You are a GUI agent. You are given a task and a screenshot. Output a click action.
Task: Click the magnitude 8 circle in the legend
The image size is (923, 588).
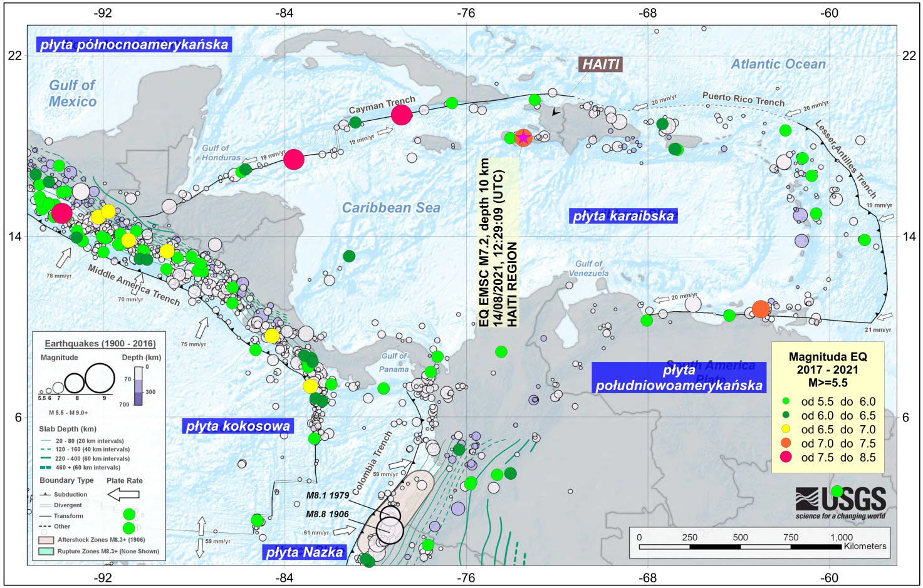(x=74, y=383)
